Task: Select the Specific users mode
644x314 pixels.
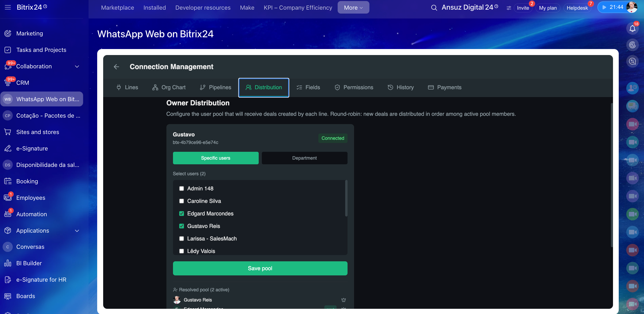Action: pyautogui.click(x=216, y=158)
